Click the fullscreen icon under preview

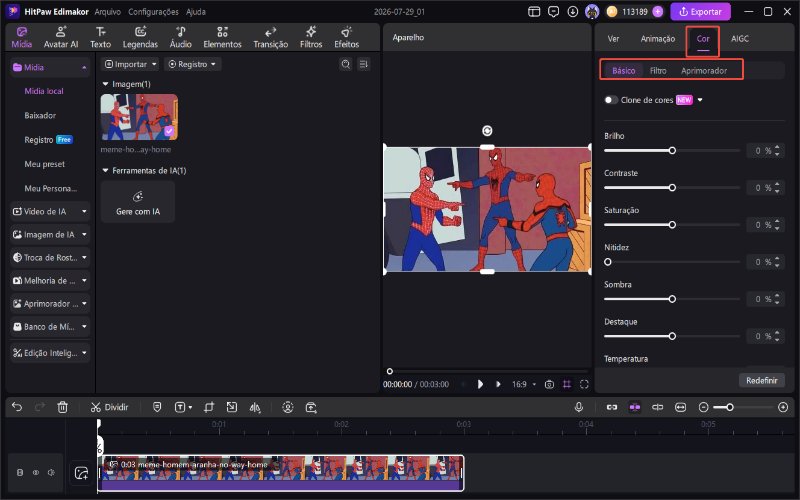pos(584,384)
